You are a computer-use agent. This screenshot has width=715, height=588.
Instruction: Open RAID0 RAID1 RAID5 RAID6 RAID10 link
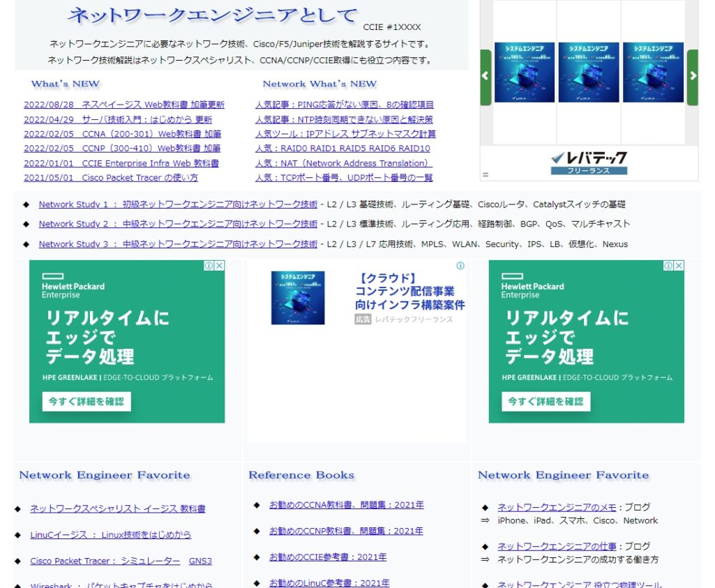click(343, 149)
